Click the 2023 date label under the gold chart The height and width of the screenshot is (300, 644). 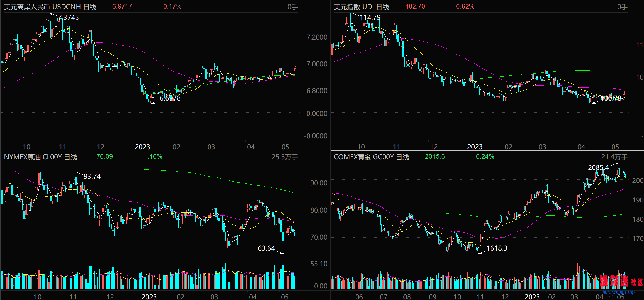tap(532, 297)
